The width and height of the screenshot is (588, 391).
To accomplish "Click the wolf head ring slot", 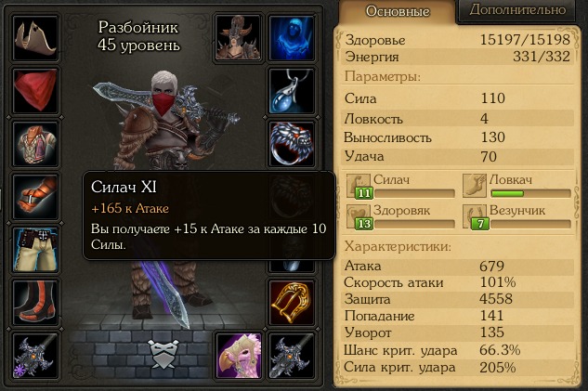I will click(292, 144).
